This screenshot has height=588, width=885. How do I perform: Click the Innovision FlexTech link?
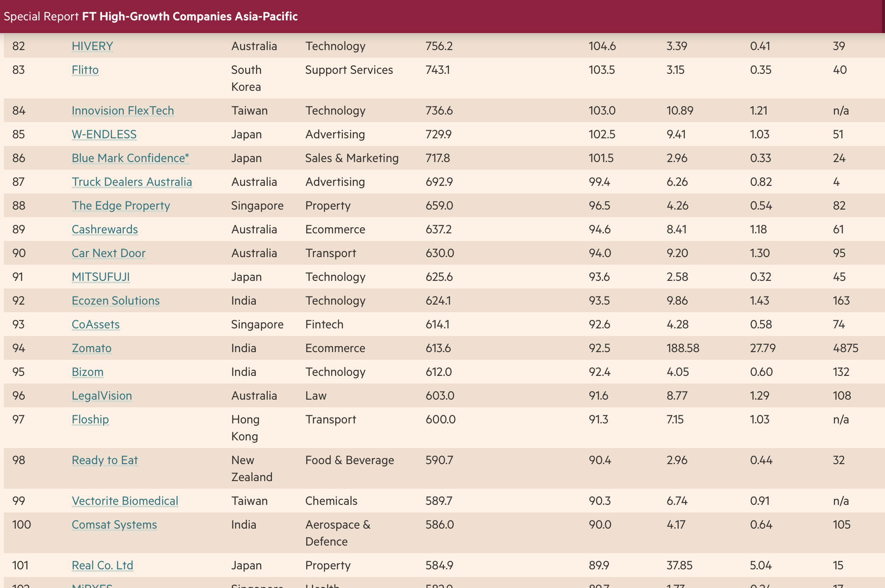(x=123, y=110)
